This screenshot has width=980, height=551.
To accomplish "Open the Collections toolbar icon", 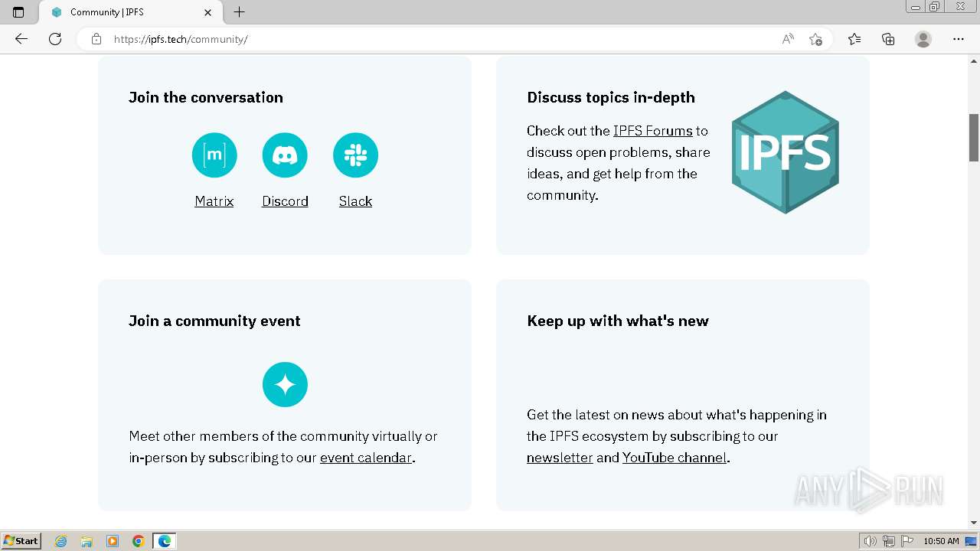I will tap(888, 39).
